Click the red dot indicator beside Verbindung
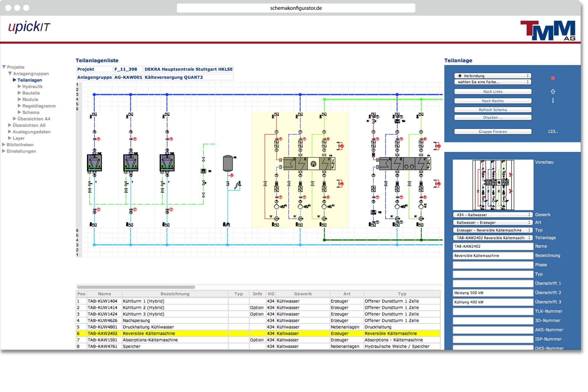The width and height of the screenshot is (588, 392). coord(553,78)
